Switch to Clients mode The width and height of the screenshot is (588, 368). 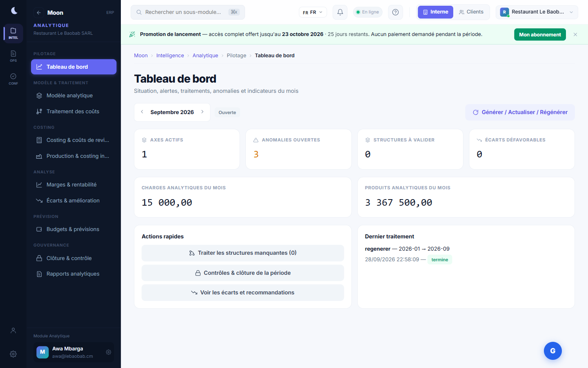pos(471,12)
